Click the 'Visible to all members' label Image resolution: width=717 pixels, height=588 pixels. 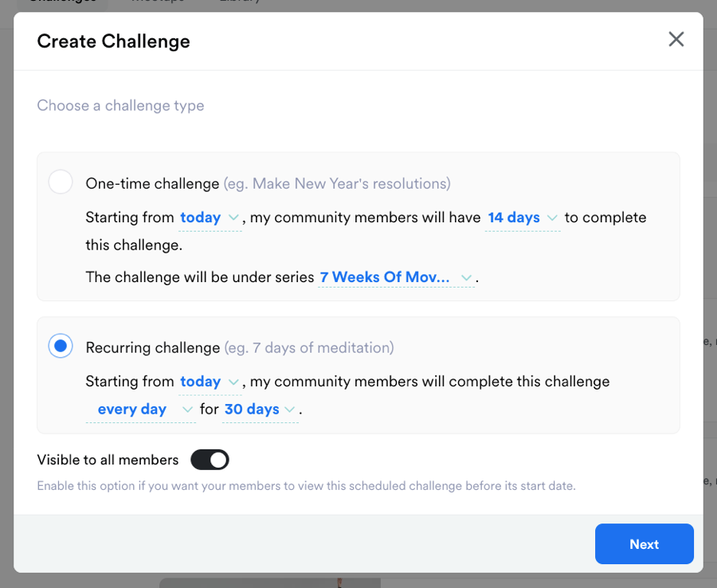(108, 460)
